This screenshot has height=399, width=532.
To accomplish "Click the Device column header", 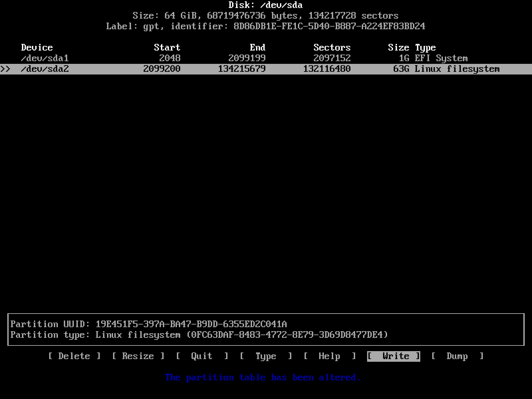I will 37,48.
